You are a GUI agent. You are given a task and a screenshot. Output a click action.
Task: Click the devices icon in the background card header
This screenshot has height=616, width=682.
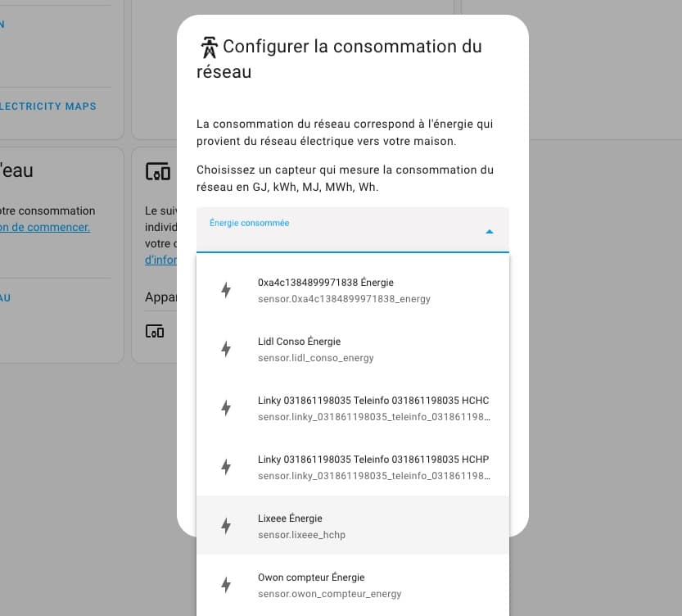(x=157, y=171)
